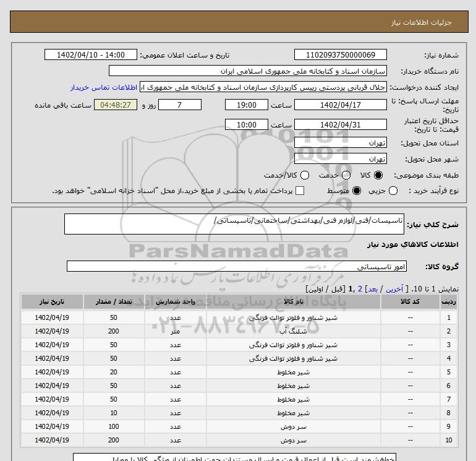This screenshot has width=476, height=461.
Task: Click the validity time field 10:00
Action: [247, 124]
